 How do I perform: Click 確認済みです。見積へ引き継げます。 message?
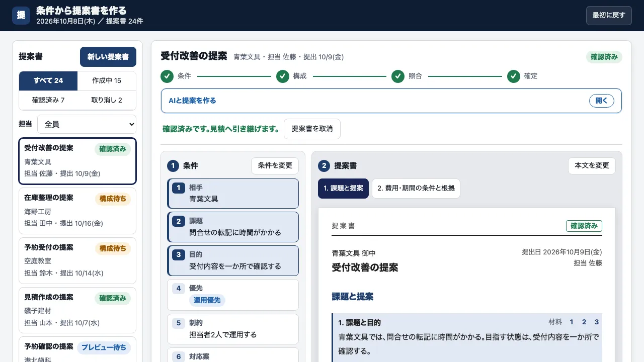click(221, 129)
